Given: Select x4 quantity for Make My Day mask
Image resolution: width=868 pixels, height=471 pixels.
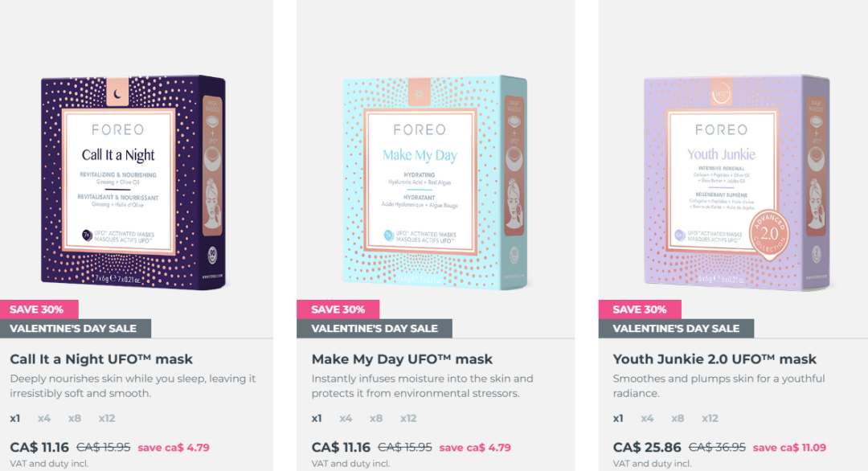Looking at the screenshot, I should pos(346,419).
